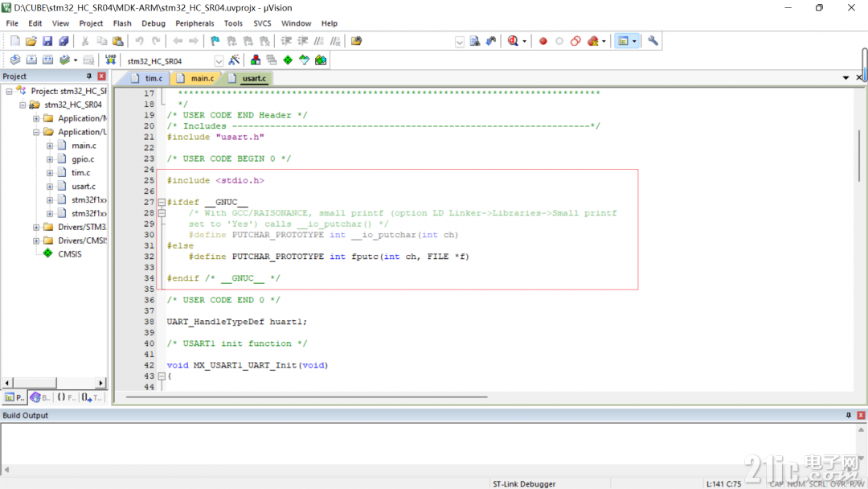Open Options for Target magic wand icon
Viewport: 868px width, 489px height.
pyautogui.click(x=234, y=60)
